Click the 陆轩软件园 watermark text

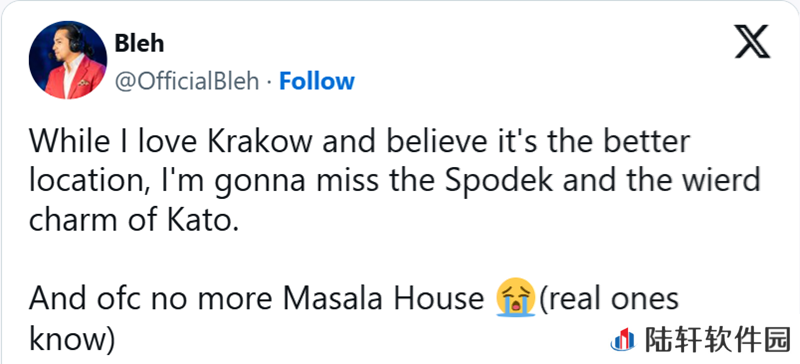point(717,339)
